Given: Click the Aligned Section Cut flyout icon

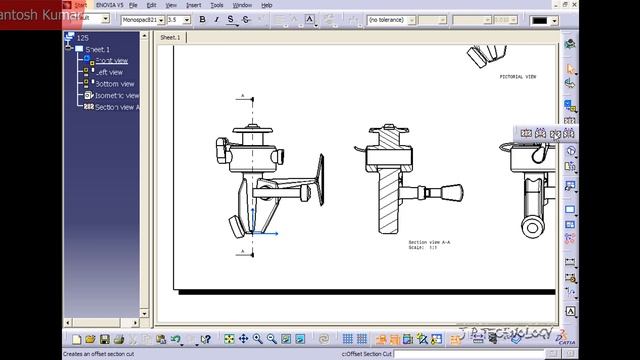Looking at the screenshot, I should (569, 133).
